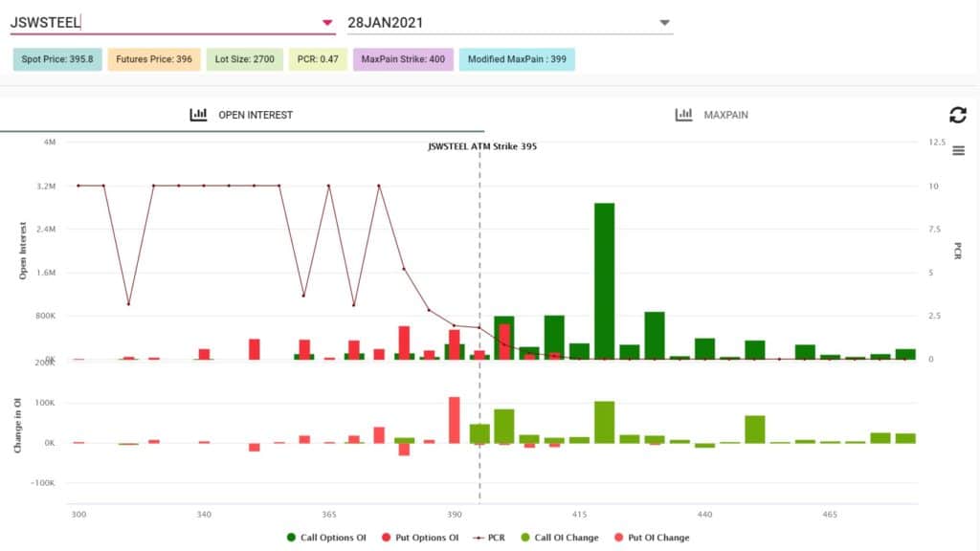The image size is (980, 551).
Task: Toggle the Call Options OI legend series
Action: pos(326,538)
